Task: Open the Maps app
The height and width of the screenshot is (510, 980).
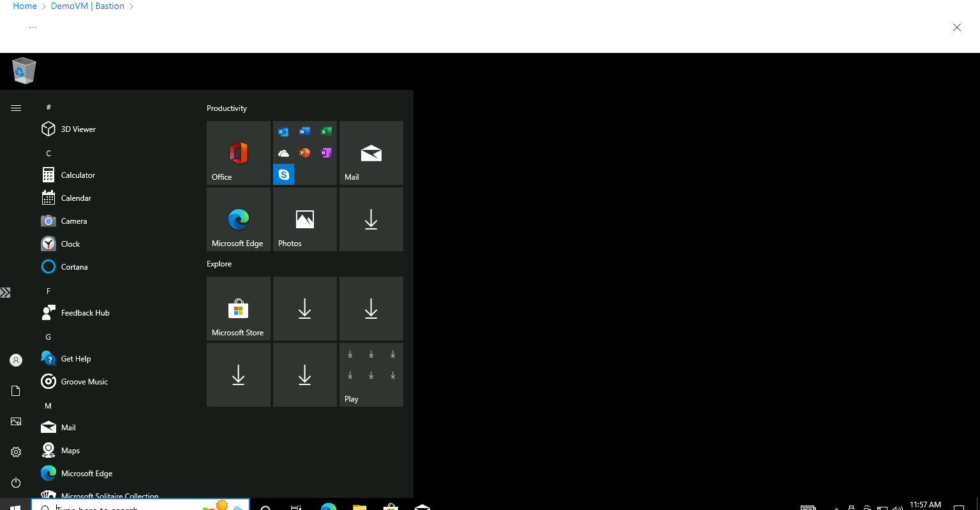Action: [x=108, y=451]
